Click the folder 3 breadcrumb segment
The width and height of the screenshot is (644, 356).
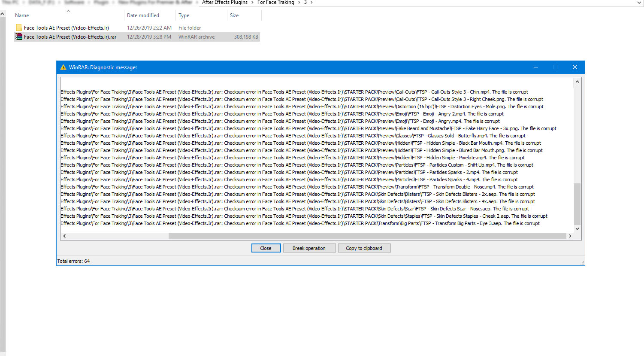305,3
